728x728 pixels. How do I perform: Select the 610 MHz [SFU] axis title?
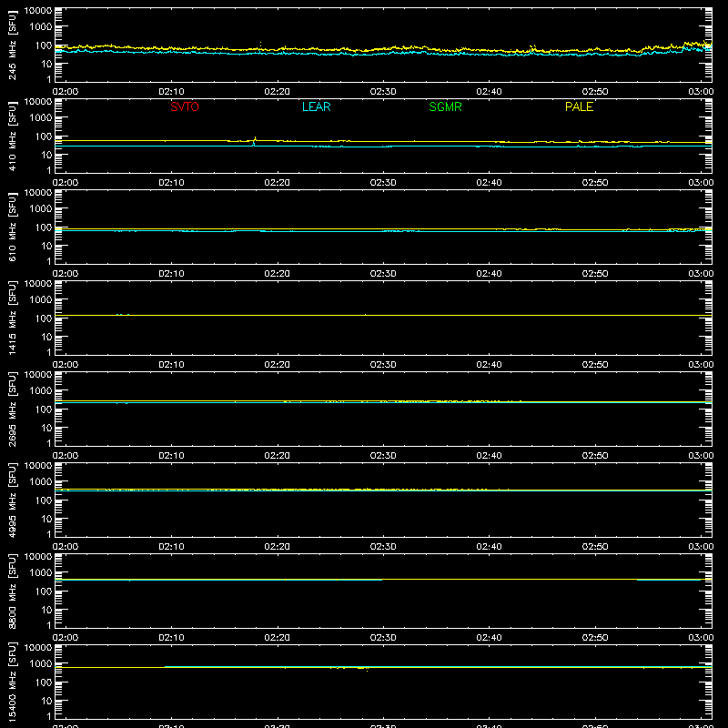tap(12, 227)
